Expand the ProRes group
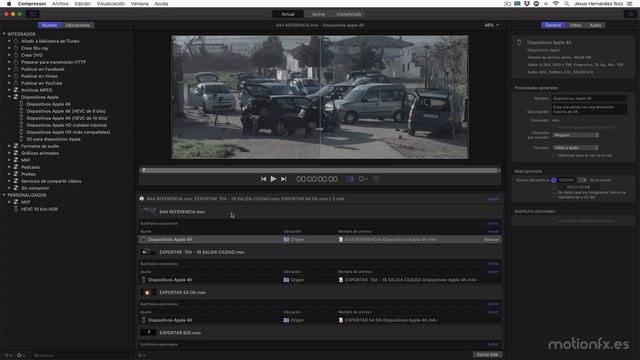The image size is (640, 360). (x=9, y=174)
